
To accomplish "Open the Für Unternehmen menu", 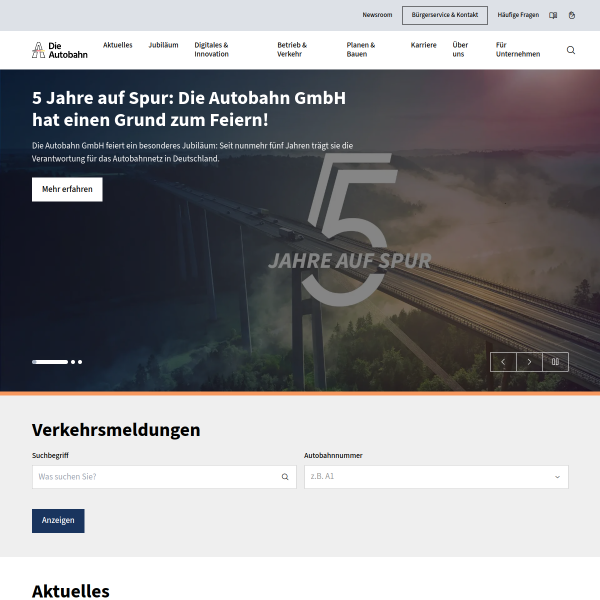I will pos(518,50).
